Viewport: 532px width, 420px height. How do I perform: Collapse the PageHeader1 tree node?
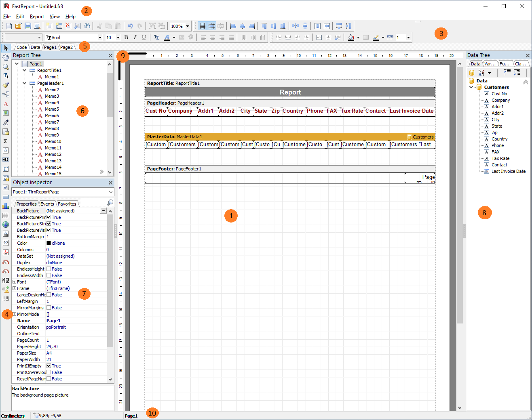(x=24, y=83)
